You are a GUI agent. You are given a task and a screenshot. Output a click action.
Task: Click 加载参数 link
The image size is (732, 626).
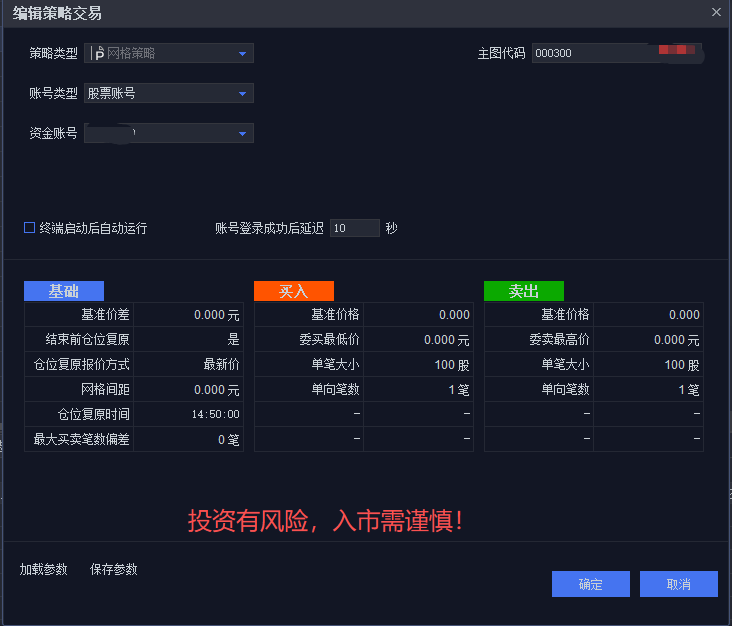(x=44, y=569)
